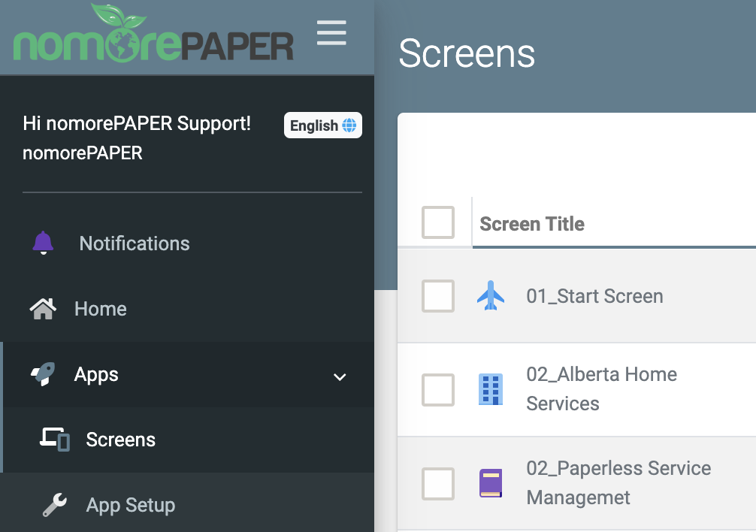Viewport: 756px width, 532px height.
Task: Open the 02_Alberta Home Services entry
Action: (x=602, y=389)
